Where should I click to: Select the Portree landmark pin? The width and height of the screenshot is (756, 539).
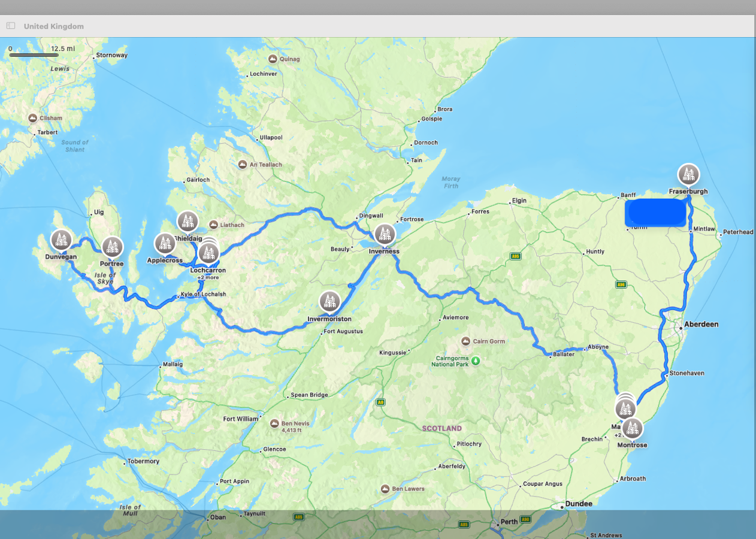112,247
